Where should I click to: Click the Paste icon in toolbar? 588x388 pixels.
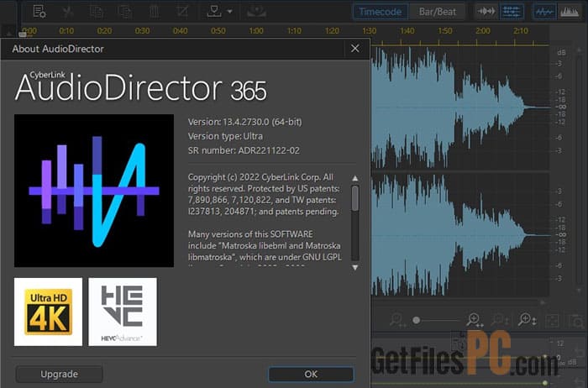(125, 12)
